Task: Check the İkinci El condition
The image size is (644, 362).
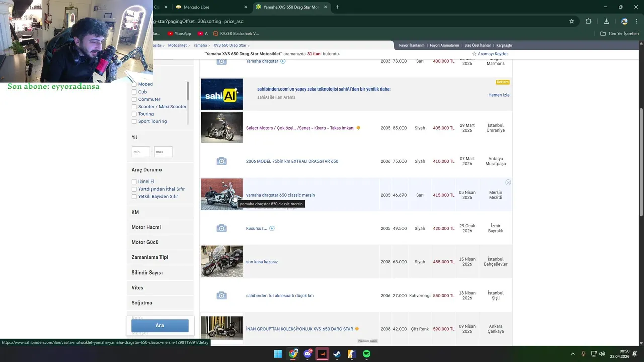Action: point(134,182)
